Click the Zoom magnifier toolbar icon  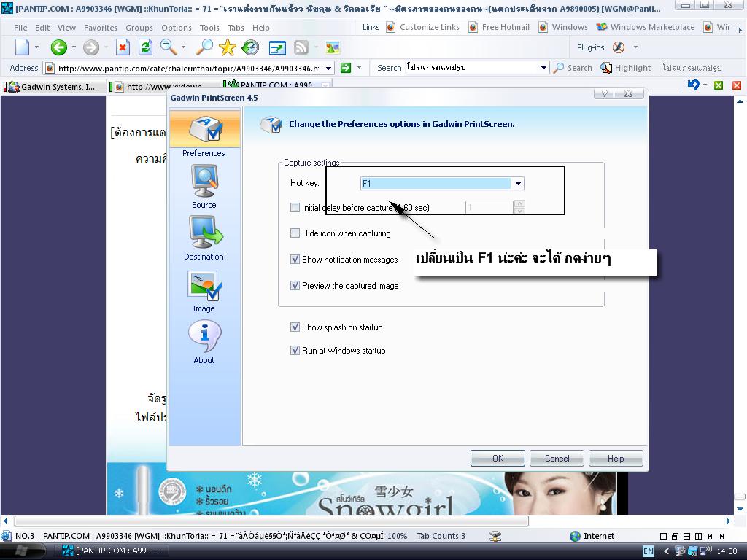169,47
